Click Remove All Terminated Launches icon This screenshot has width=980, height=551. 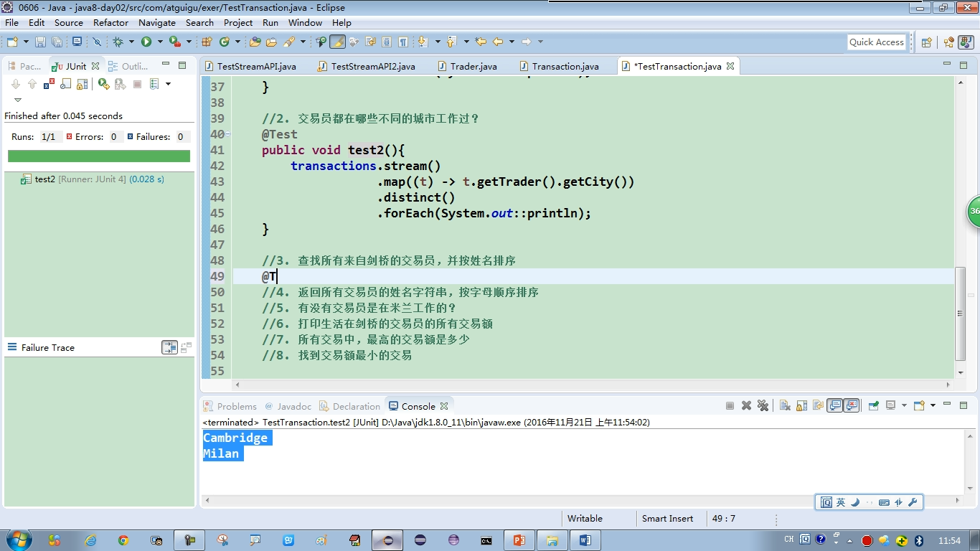[763, 406]
